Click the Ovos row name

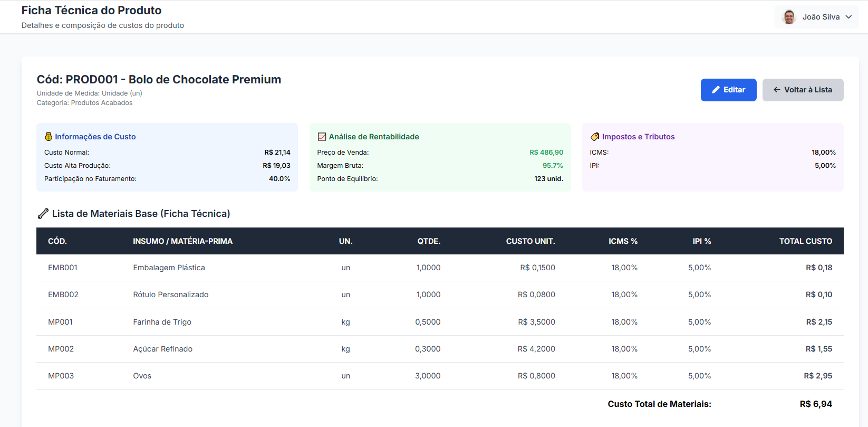(x=142, y=376)
